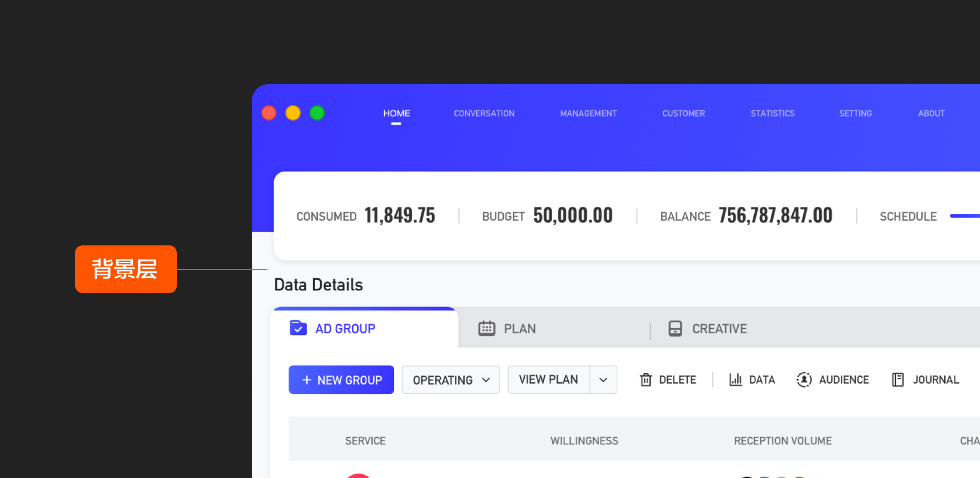Open the Setting menu item

pos(855,114)
